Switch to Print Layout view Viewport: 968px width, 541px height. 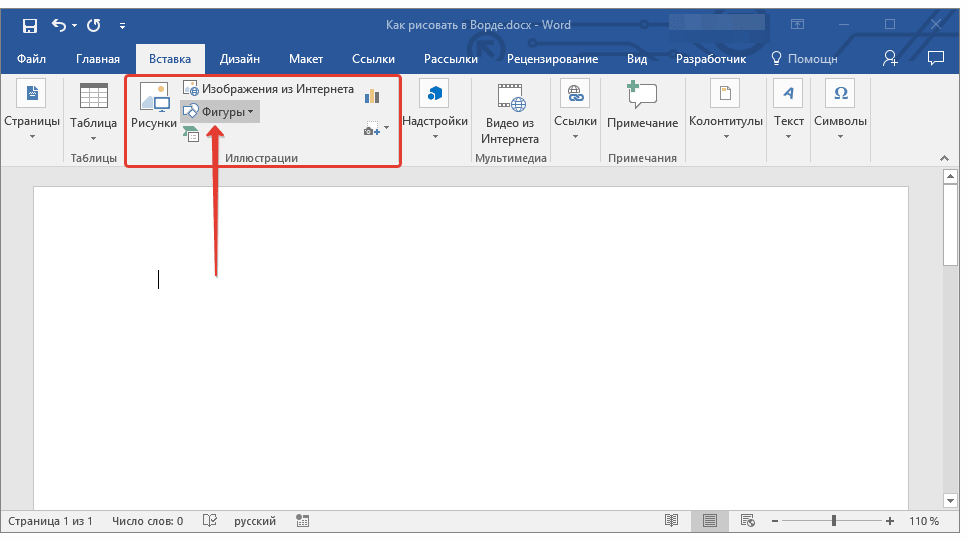(709, 521)
